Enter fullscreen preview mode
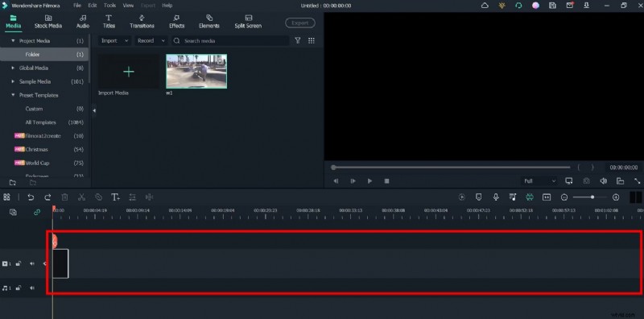644x319 pixels. tap(637, 181)
